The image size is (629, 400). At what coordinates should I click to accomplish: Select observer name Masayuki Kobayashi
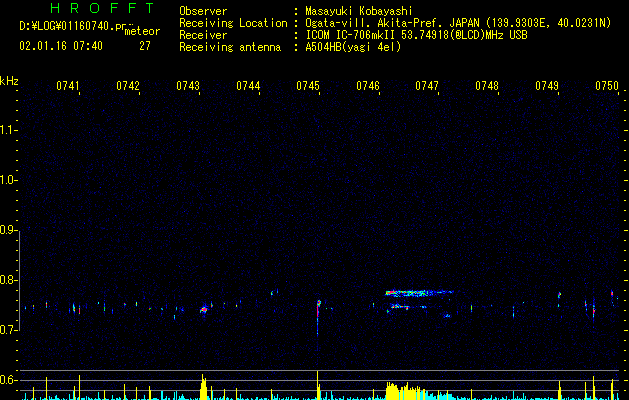click(359, 11)
